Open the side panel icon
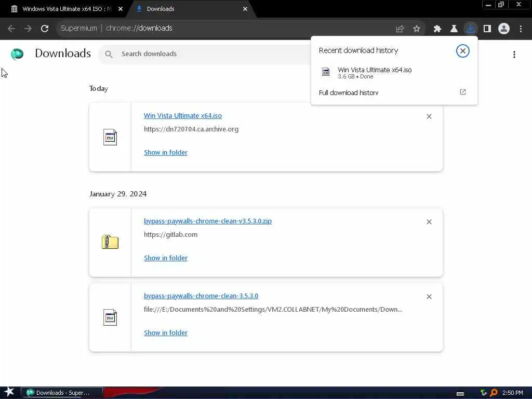532x399 pixels. [x=487, y=29]
